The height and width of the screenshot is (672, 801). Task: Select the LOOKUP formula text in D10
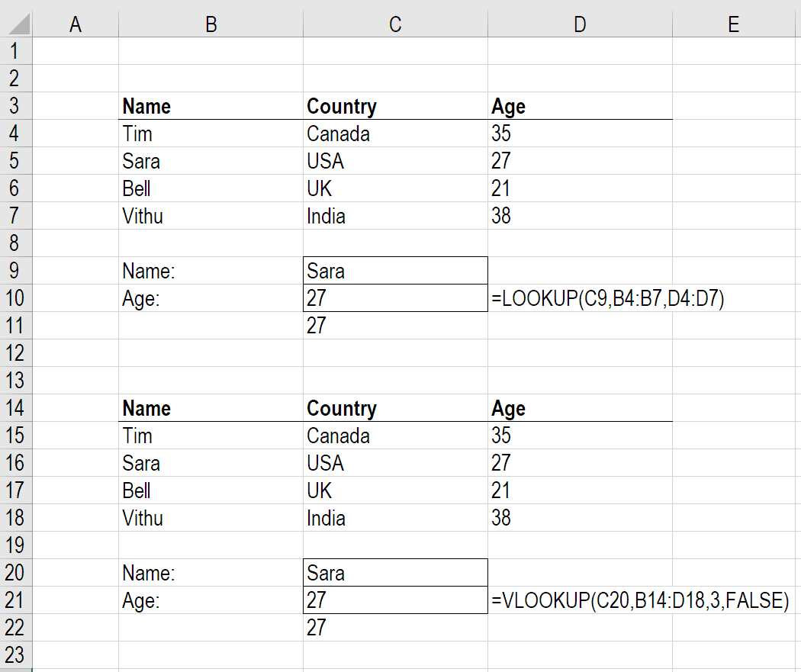[x=608, y=298]
